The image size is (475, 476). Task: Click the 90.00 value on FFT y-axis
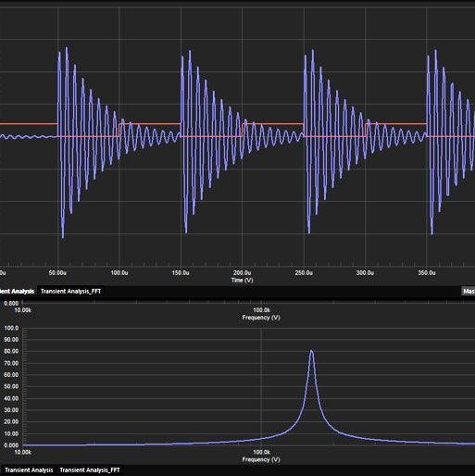click(11, 340)
